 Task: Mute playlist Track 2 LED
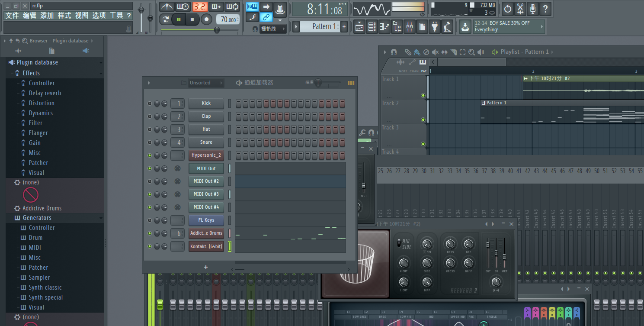click(423, 120)
